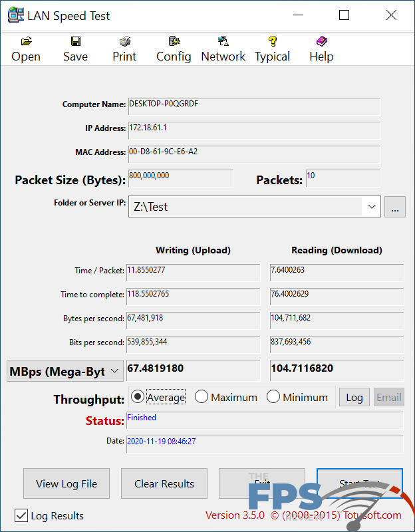Screen dimensions: 415x532
Task: Select the Maximum throughput radio button
Action: click(202, 396)
